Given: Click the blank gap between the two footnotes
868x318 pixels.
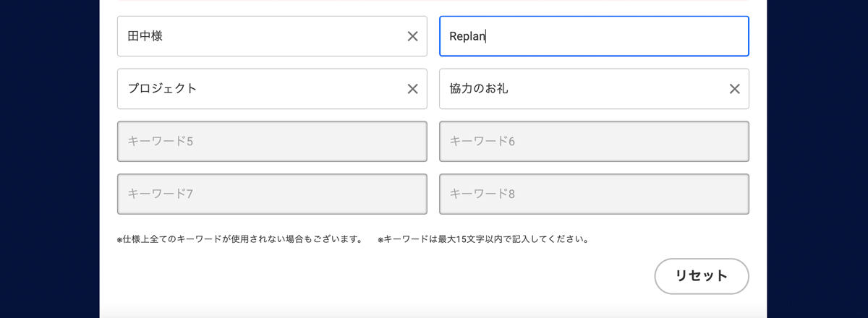Looking at the screenshot, I should (370, 239).
